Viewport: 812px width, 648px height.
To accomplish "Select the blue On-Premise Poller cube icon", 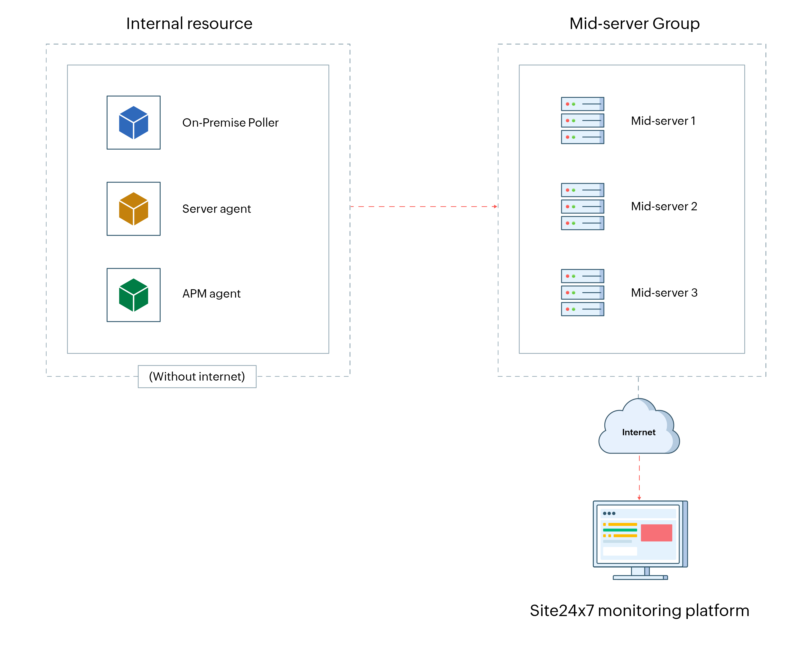I will click(134, 123).
